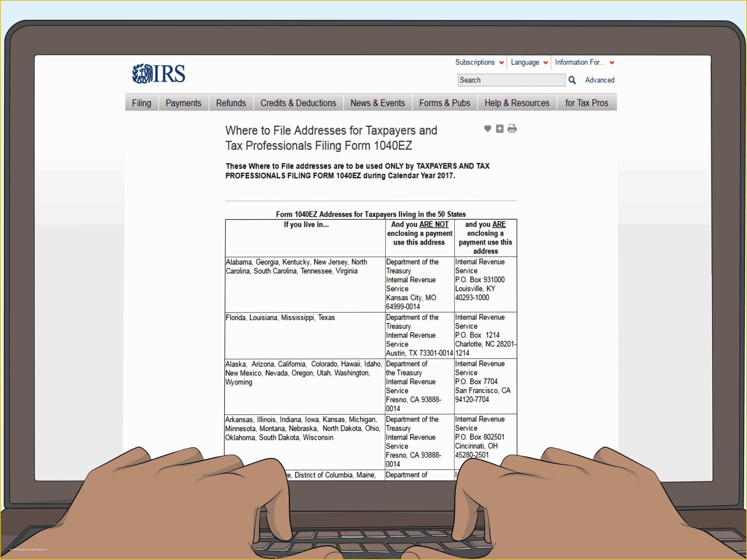Click the News & Events tab
Image resolution: width=747 pixels, height=560 pixels.
(377, 102)
